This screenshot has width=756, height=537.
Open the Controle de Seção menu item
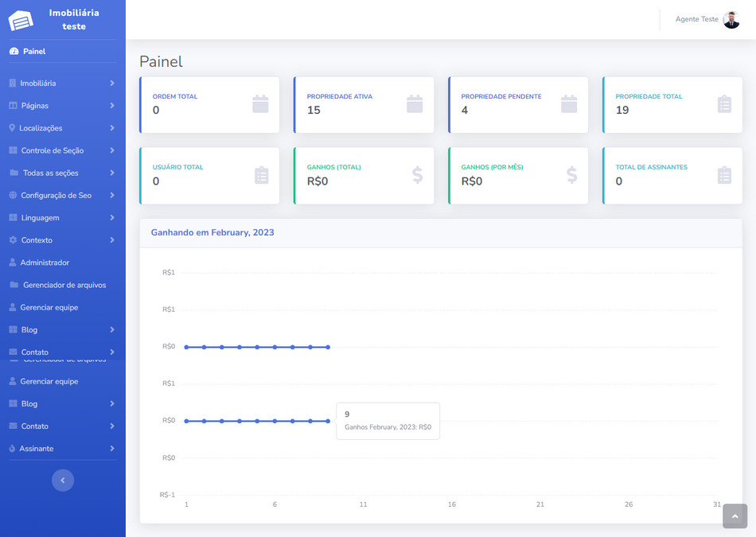coord(52,150)
